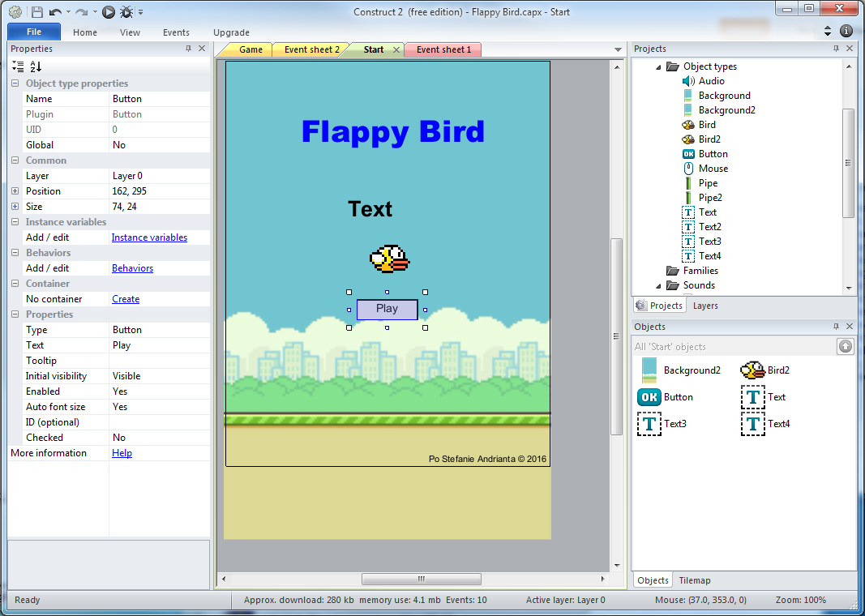The width and height of the screenshot is (865, 616).
Task: Switch to the Layers tab
Action: pos(705,306)
